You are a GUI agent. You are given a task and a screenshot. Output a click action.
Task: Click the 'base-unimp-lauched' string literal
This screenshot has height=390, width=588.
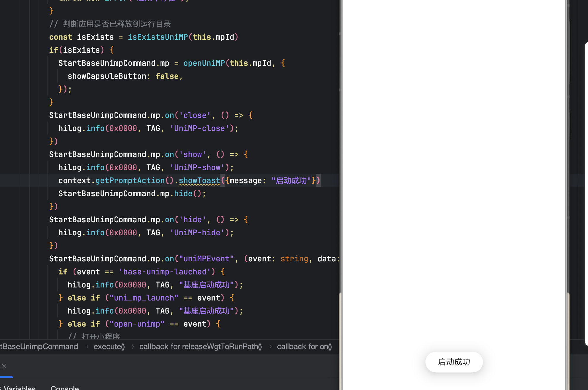(x=164, y=272)
